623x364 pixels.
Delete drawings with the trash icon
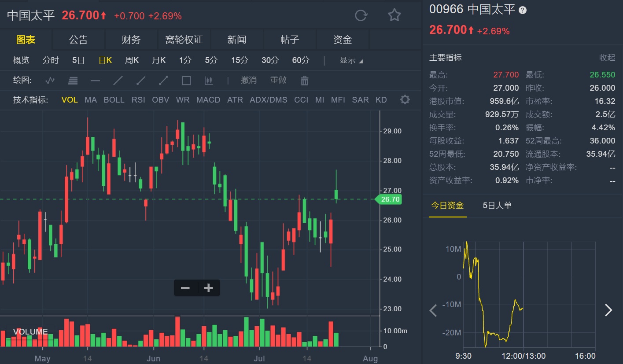click(304, 81)
